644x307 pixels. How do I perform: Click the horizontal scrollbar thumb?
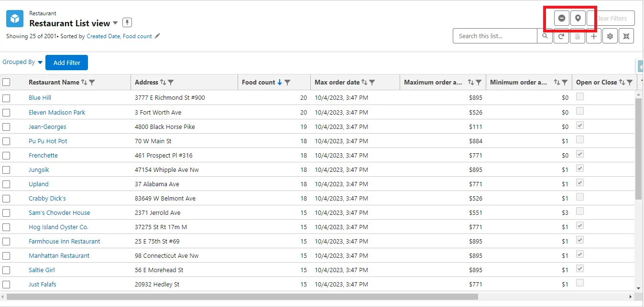click(x=242, y=297)
